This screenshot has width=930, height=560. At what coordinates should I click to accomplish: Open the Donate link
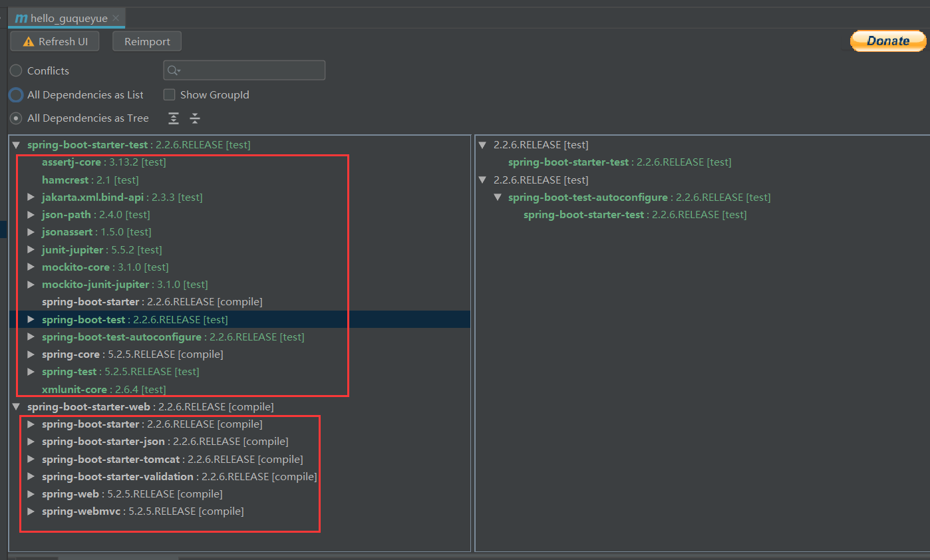coord(888,41)
